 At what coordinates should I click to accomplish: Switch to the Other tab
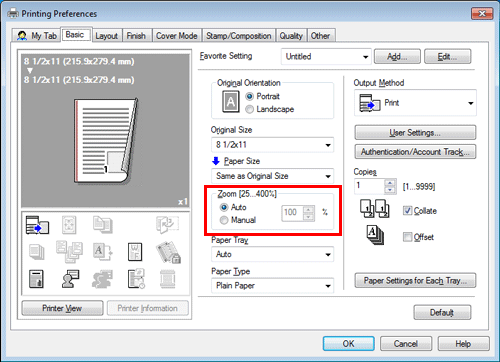tap(320, 36)
